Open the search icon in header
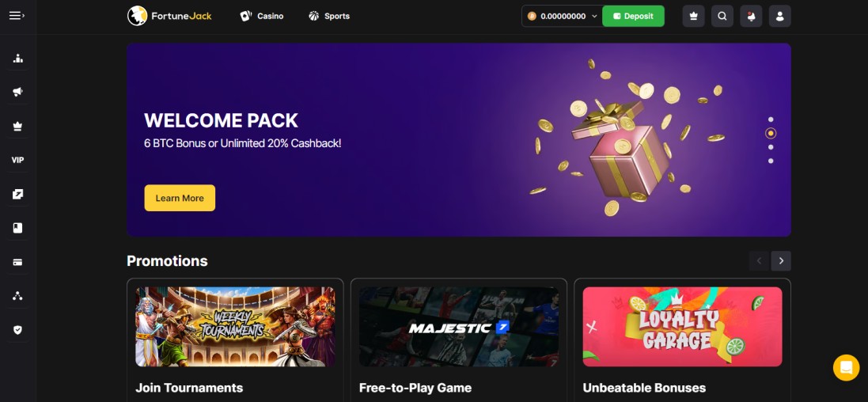The image size is (868, 402). (722, 16)
